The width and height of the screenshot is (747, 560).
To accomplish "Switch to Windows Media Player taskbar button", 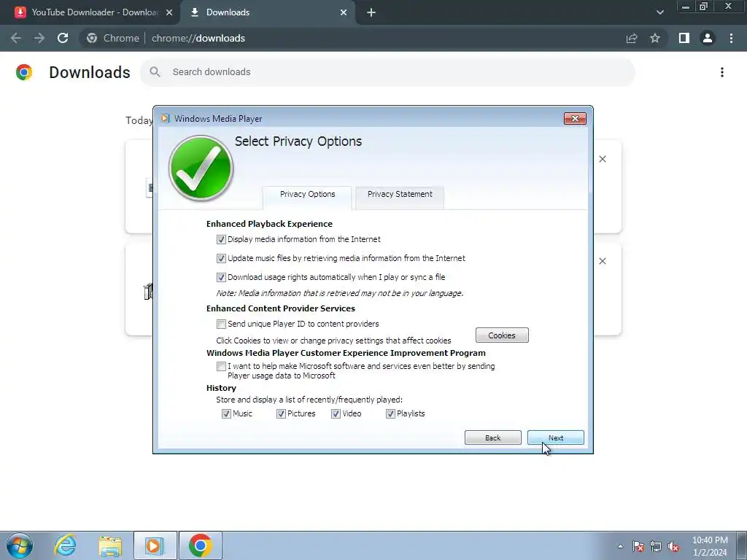I will click(155, 545).
